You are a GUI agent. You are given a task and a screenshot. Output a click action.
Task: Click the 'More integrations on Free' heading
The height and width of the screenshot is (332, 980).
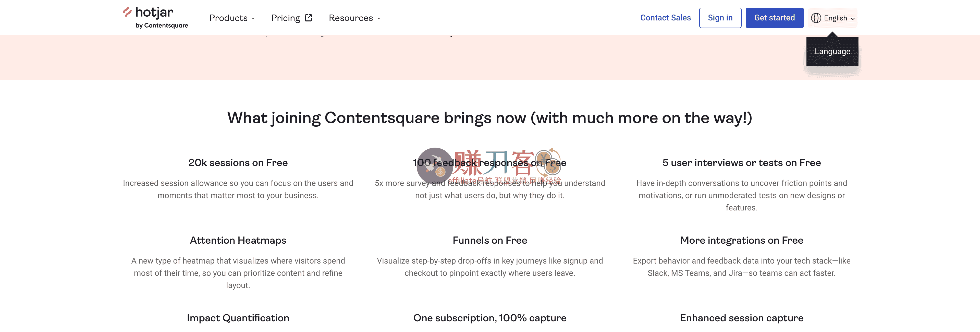pyautogui.click(x=741, y=240)
